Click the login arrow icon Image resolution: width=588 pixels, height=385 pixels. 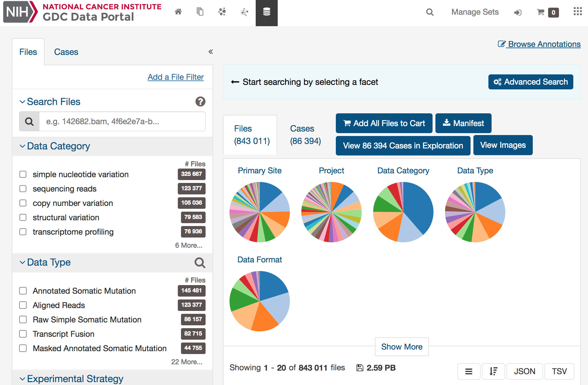pyautogui.click(x=518, y=12)
